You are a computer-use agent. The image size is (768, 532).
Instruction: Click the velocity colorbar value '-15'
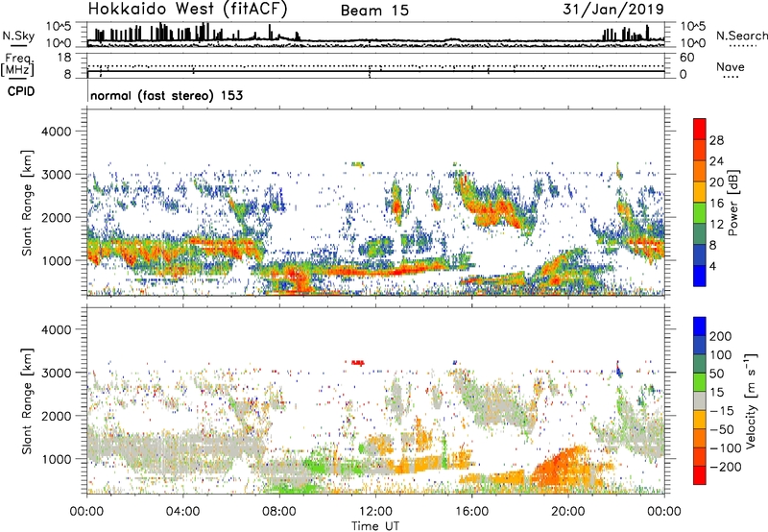tap(722, 411)
